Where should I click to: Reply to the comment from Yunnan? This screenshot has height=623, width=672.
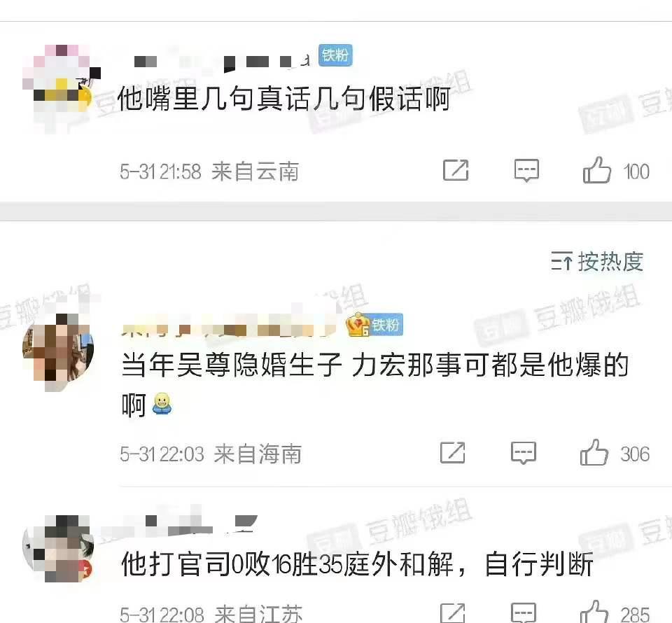(x=526, y=171)
